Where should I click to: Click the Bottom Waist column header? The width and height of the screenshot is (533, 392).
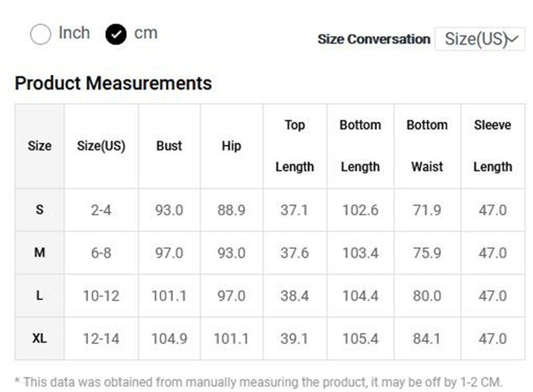pyautogui.click(x=426, y=146)
